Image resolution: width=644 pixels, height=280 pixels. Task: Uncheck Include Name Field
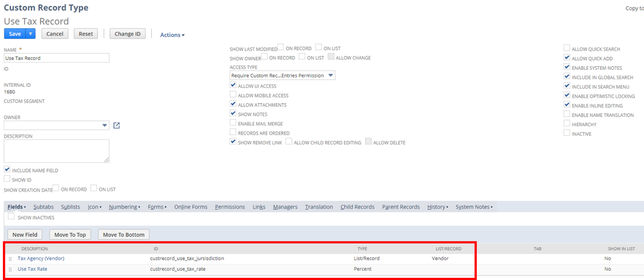[x=7, y=169]
